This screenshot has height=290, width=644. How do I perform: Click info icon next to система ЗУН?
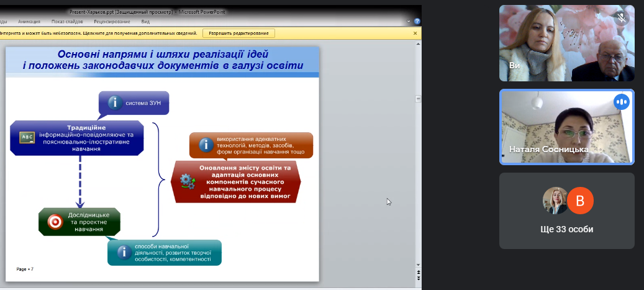click(116, 102)
